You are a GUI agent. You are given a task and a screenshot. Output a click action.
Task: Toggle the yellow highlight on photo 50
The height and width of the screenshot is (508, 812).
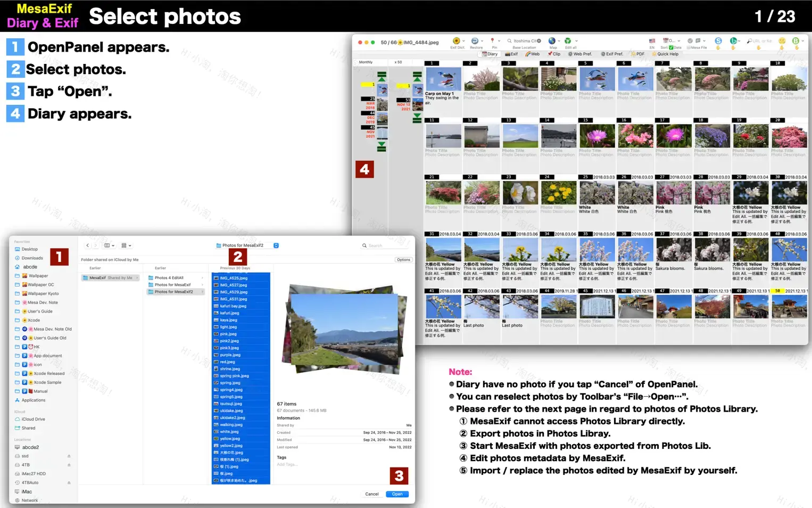pyautogui.click(x=777, y=291)
